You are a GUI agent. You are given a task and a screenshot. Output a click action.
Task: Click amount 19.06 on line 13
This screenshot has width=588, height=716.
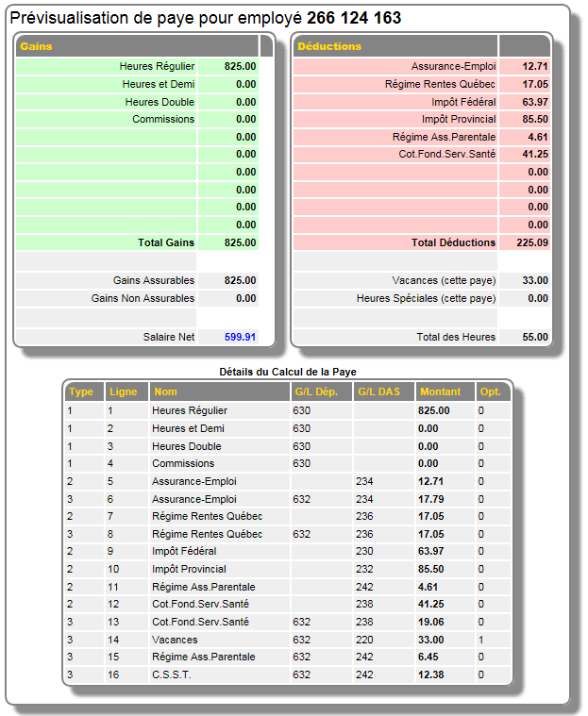(x=430, y=622)
